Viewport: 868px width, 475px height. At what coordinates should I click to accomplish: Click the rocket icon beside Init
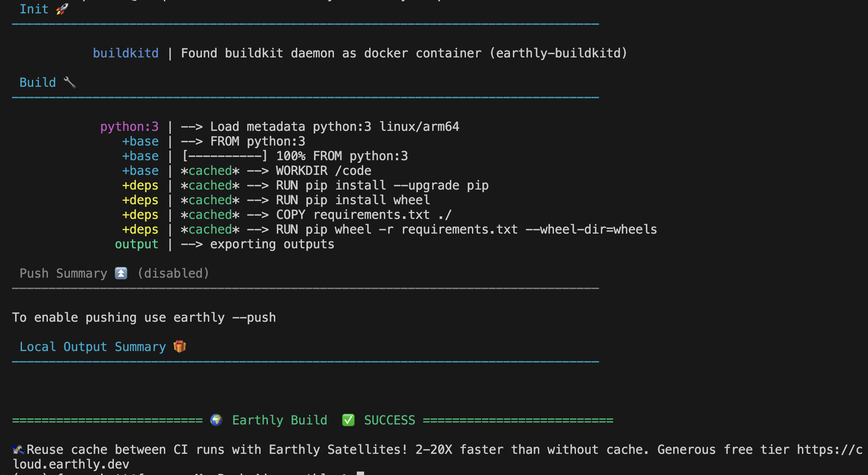pyautogui.click(x=62, y=9)
